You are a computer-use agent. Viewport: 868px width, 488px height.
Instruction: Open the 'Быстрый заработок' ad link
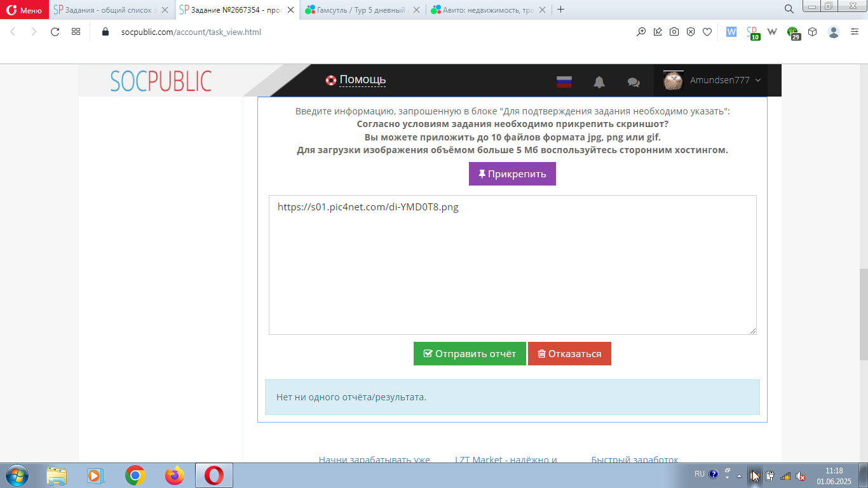635,459
